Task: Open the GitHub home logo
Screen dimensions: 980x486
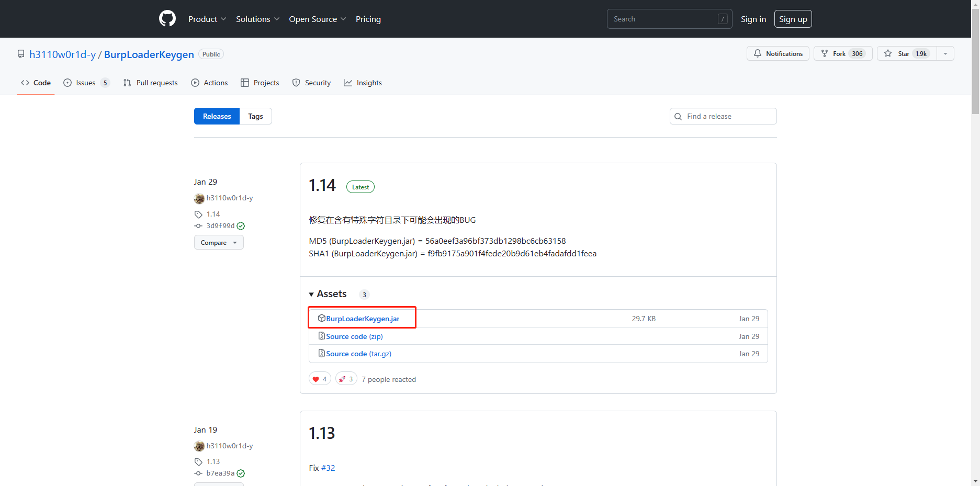Action: tap(167, 19)
